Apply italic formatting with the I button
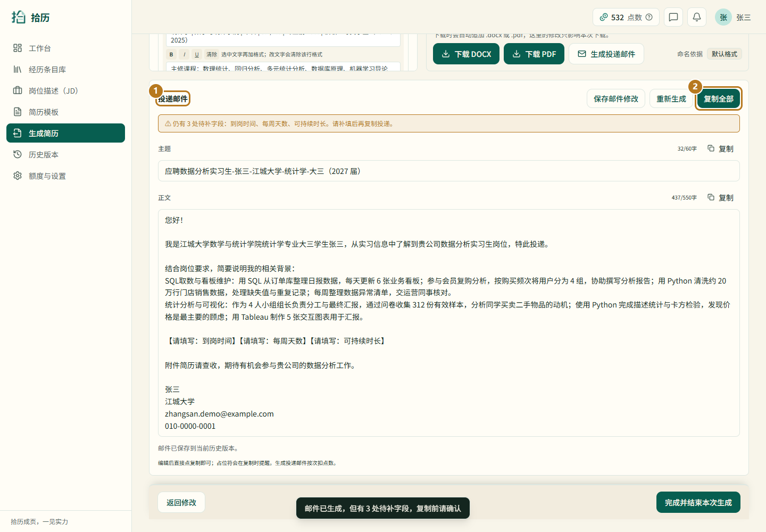 [184, 54]
